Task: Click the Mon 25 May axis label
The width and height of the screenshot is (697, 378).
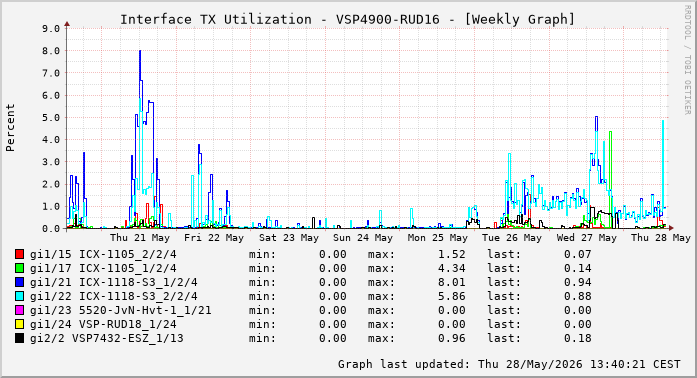Action: point(438,238)
